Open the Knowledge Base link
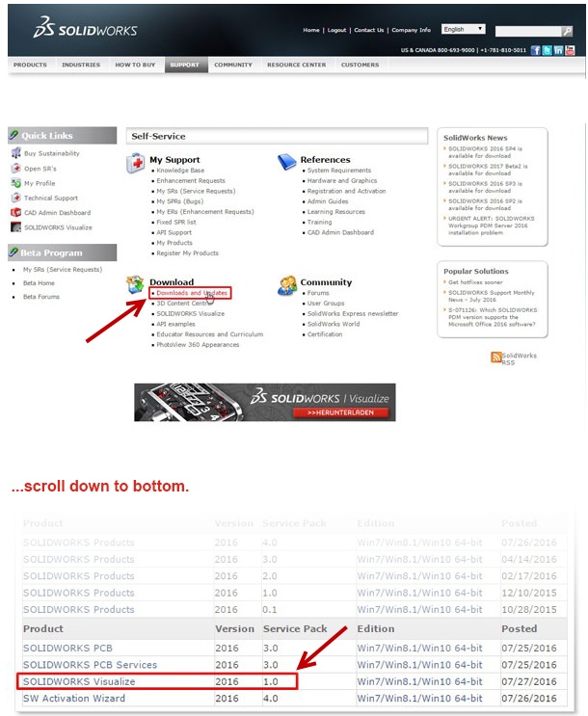The width and height of the screenshot is (588, 716). [180, 171]
